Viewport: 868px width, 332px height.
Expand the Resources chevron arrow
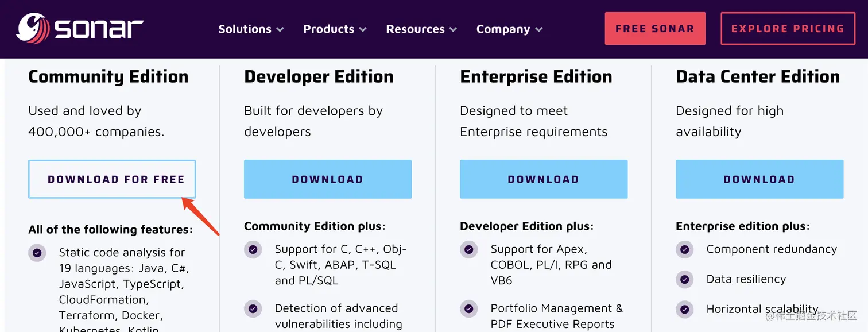[x=453, y=29]
